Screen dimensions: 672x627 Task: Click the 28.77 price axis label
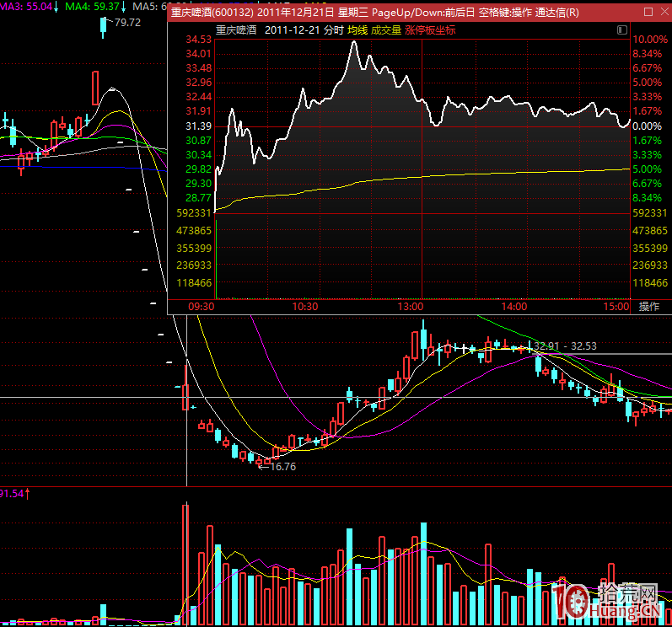[x=198, y=198]
